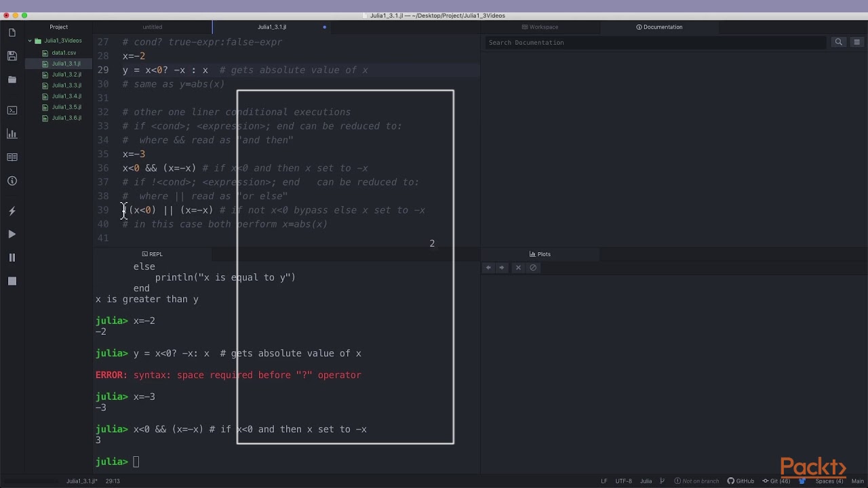Viewport: 868px width, 488px height.
Task: Open Julia1_3.3.jl from the project tree
Action: pyautogui.click(x=66, y=85)
